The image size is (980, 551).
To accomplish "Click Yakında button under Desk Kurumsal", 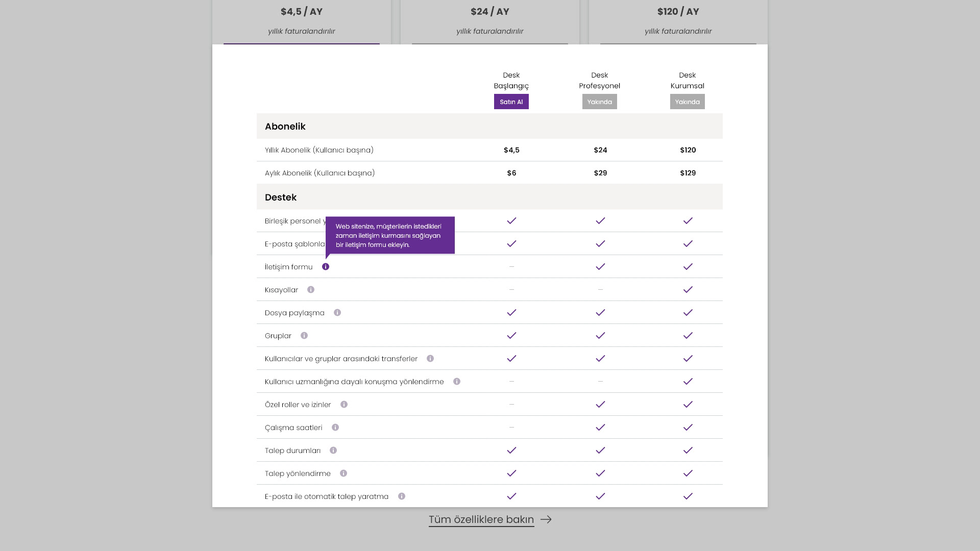I will point(687,102).
